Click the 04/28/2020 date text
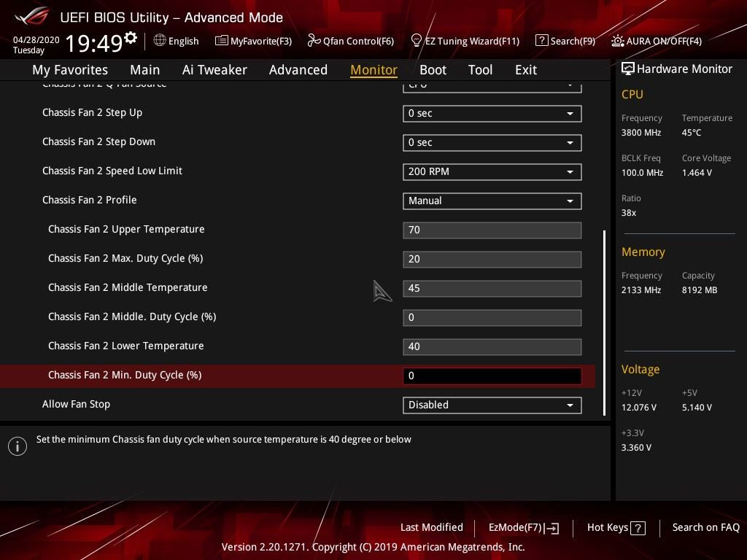 [36, 40]
